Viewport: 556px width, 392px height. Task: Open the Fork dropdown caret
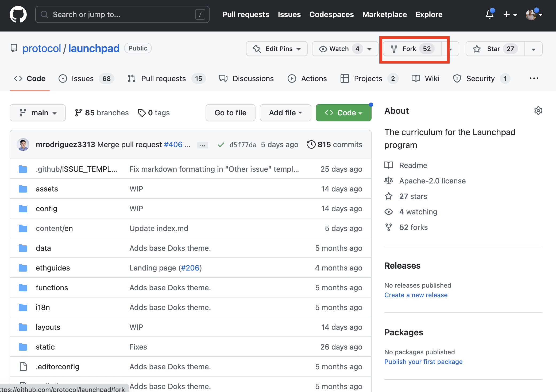[451, 49]
